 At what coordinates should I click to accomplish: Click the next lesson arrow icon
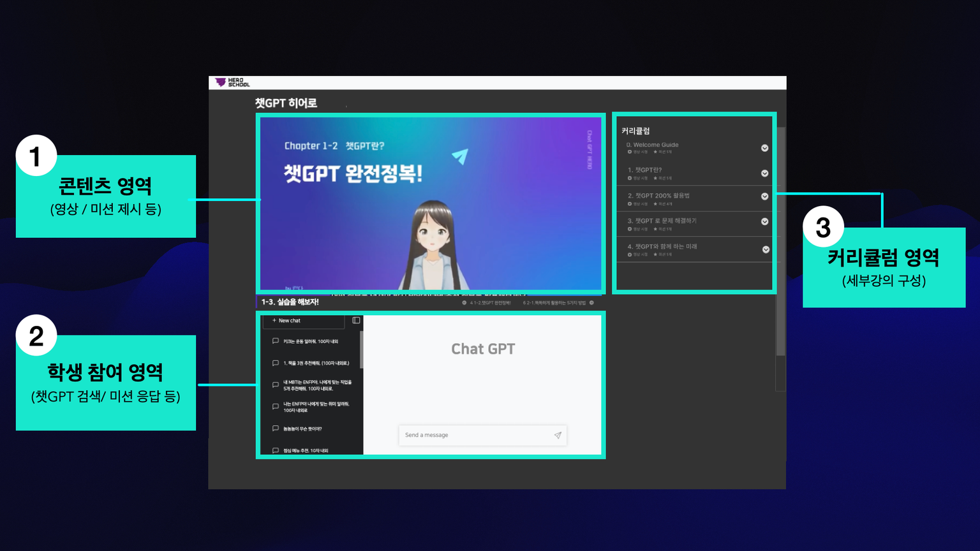[x=591, y=303]
